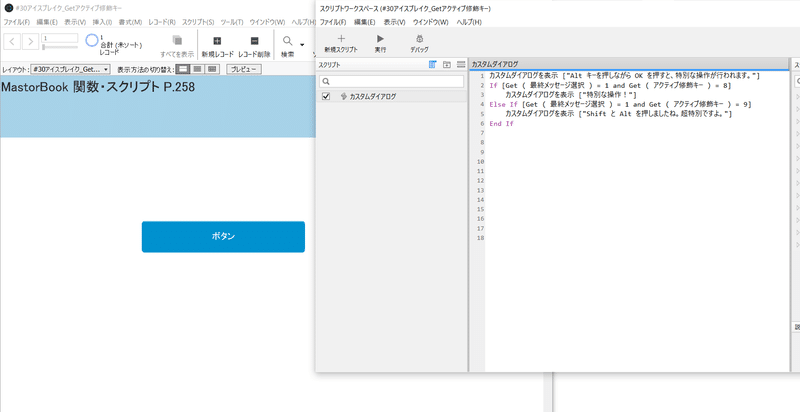Screen dimensions: 800x412
Task: Open 編集(E) menu in main window
Action: coord(47,22)
